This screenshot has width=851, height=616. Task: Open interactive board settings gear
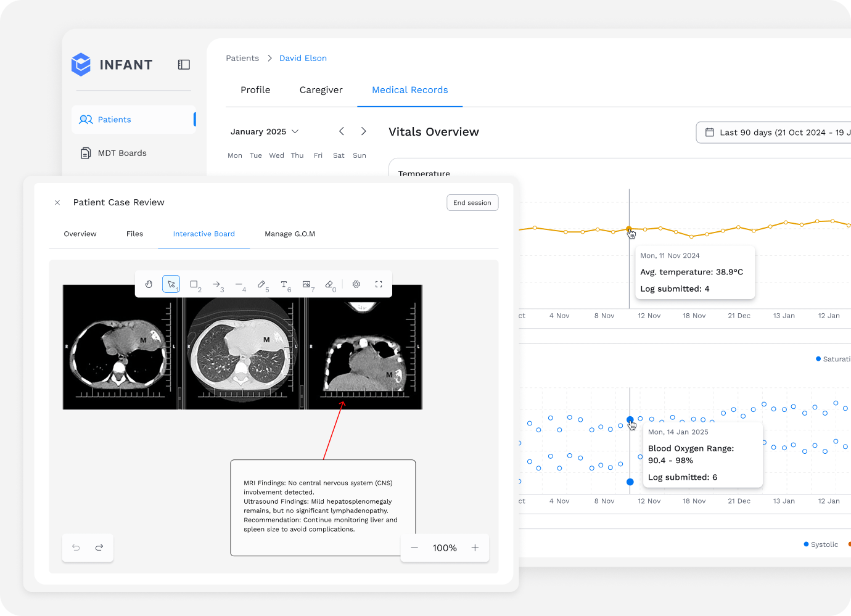pyautogui.click(x=356, y=284)
